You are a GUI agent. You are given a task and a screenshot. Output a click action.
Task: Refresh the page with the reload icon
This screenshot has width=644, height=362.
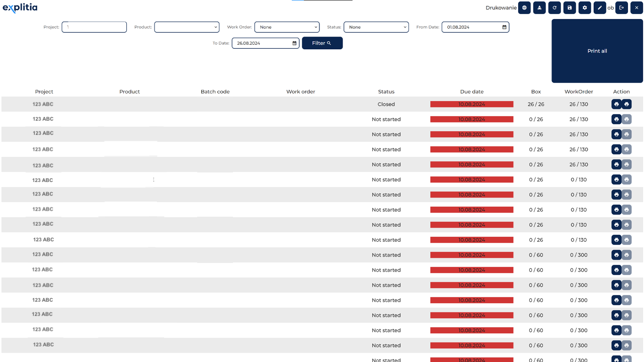[554, 8]
